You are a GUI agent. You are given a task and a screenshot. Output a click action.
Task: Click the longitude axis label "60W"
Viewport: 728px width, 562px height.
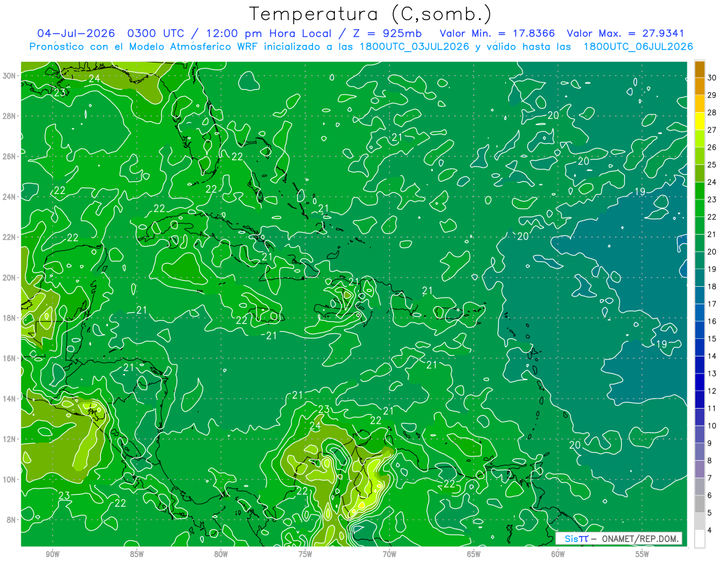(x=558, y=554)
